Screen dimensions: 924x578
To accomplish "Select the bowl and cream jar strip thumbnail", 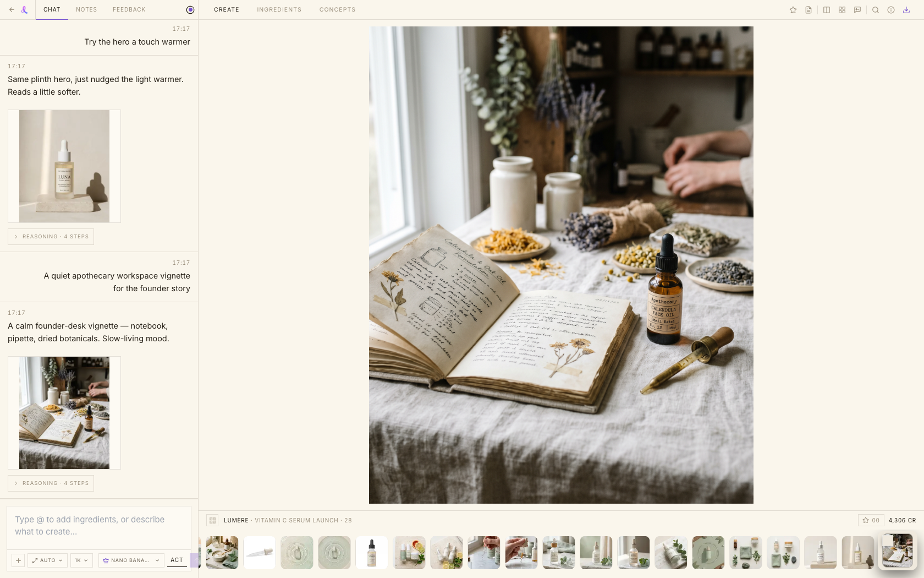I will [222, 553].
